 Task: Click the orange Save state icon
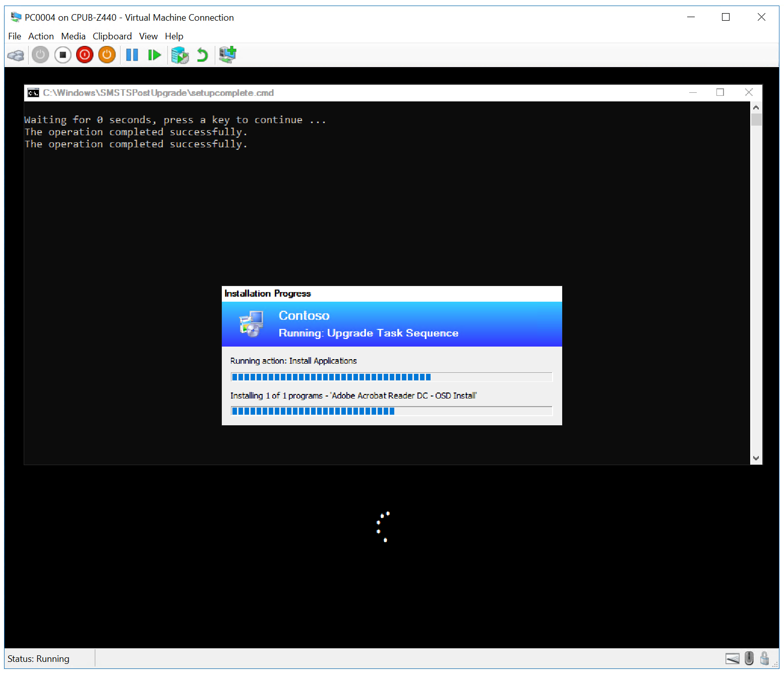(x=106, y=54)
